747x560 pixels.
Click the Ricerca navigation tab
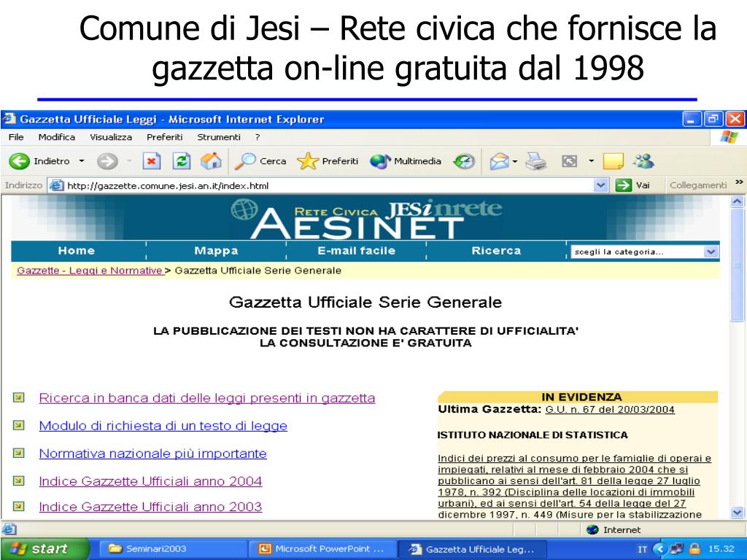tap(496, 251)
